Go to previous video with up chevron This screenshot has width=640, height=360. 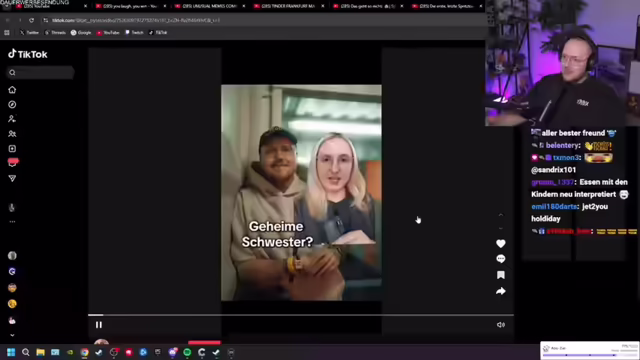click(x=501, y=215)
